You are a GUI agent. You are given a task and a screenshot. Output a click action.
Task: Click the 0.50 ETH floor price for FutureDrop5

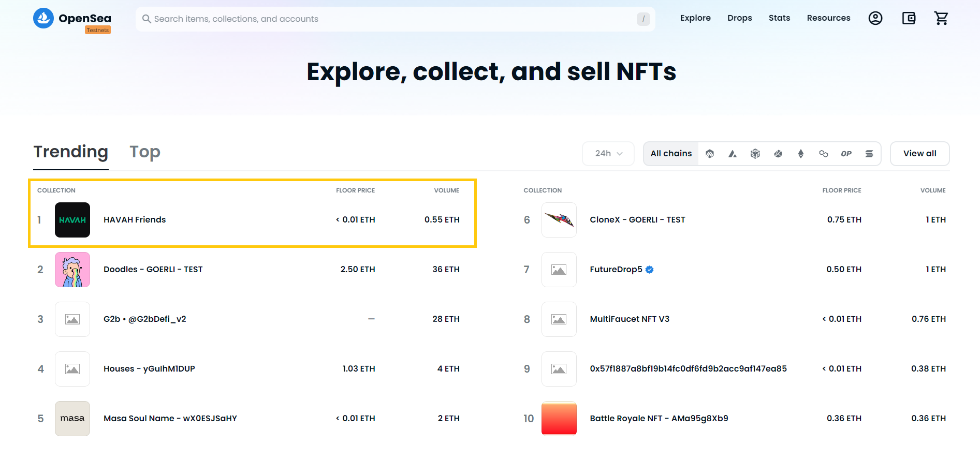(844, 270)
